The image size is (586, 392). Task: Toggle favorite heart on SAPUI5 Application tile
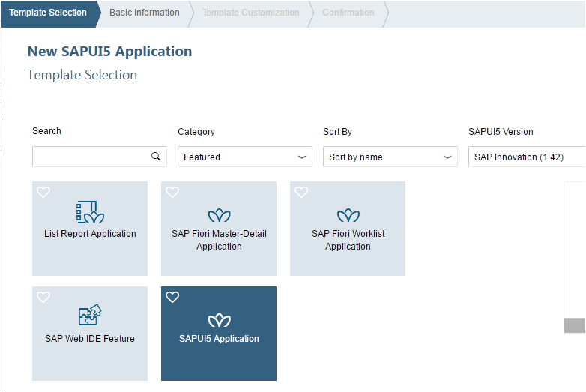(172, 297)
